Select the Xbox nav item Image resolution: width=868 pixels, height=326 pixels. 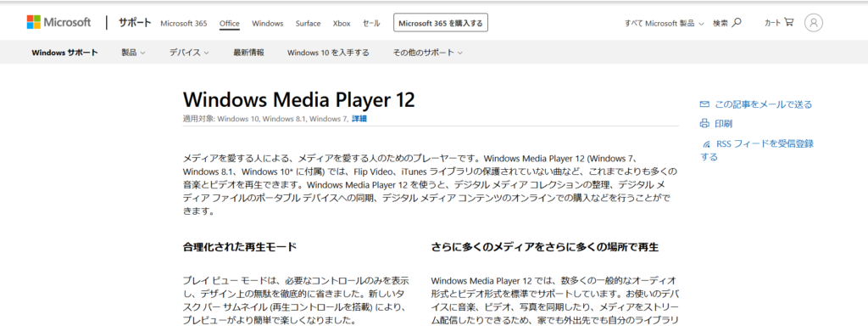coord(342,23)
